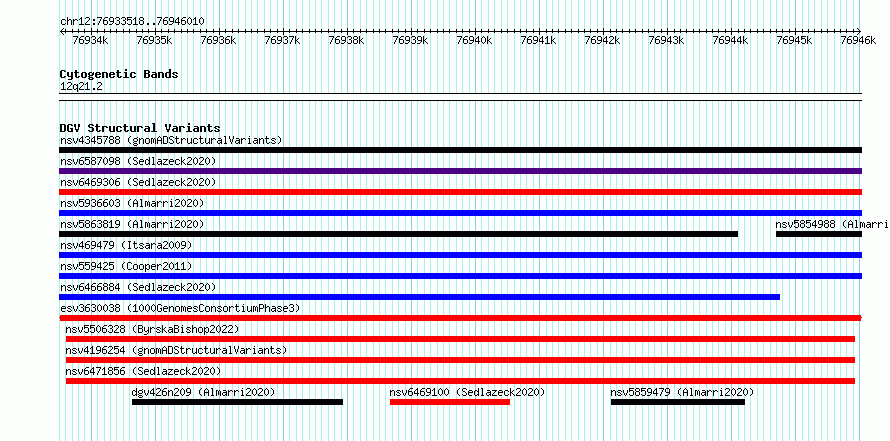Image resolution: width=890 pixels, height=441 pixels.
Task: Click the red nsv6469306 variant bar
Action: tap(460, 192)
